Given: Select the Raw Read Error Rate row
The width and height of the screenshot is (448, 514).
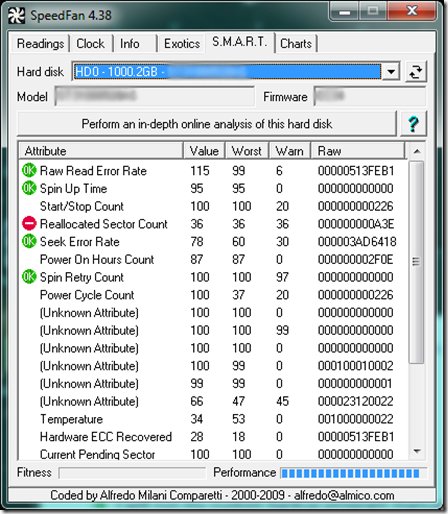Looking at the screenshot, I should (213, 171).
